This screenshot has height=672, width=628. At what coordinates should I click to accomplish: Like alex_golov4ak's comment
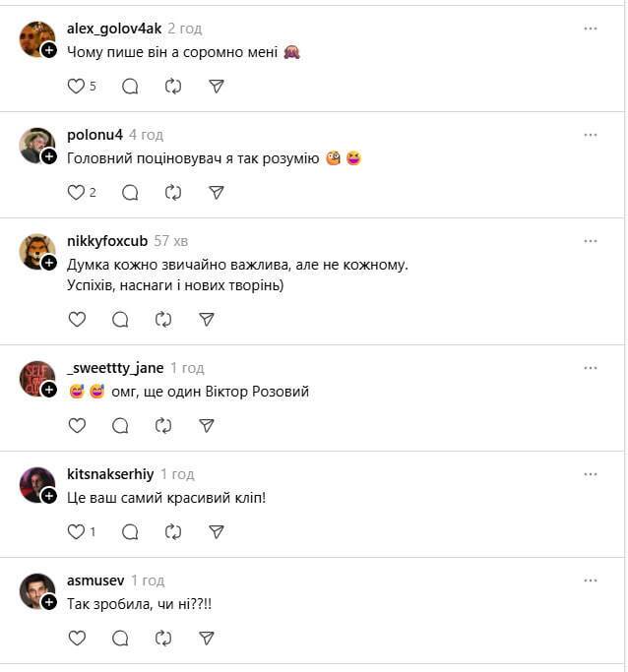[x=76, y=87]
